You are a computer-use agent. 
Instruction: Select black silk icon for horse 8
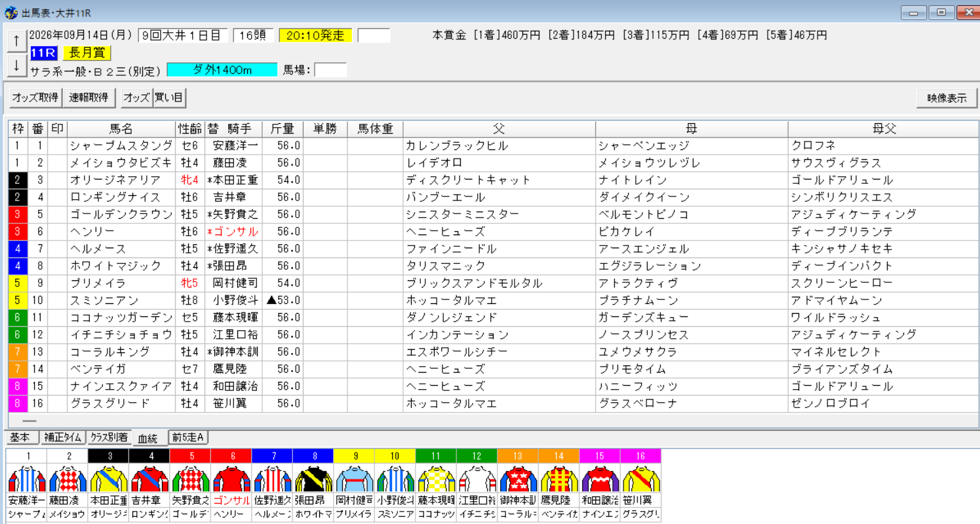click(x=313, y=479)
